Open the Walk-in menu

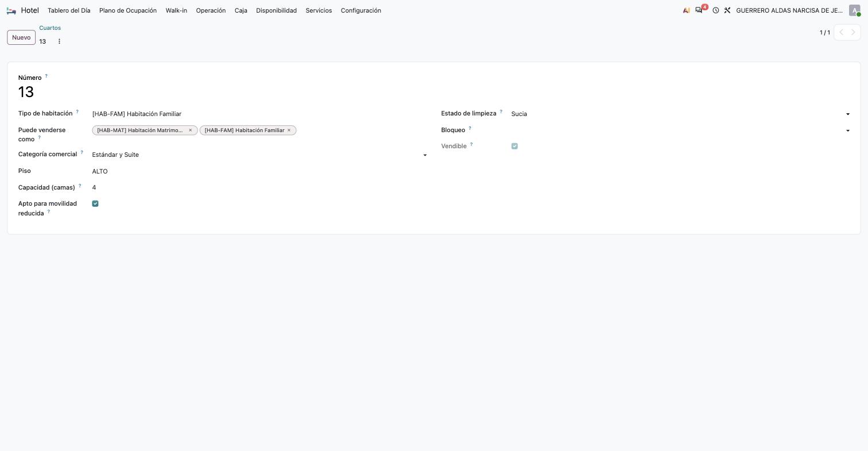pos(176,10)
